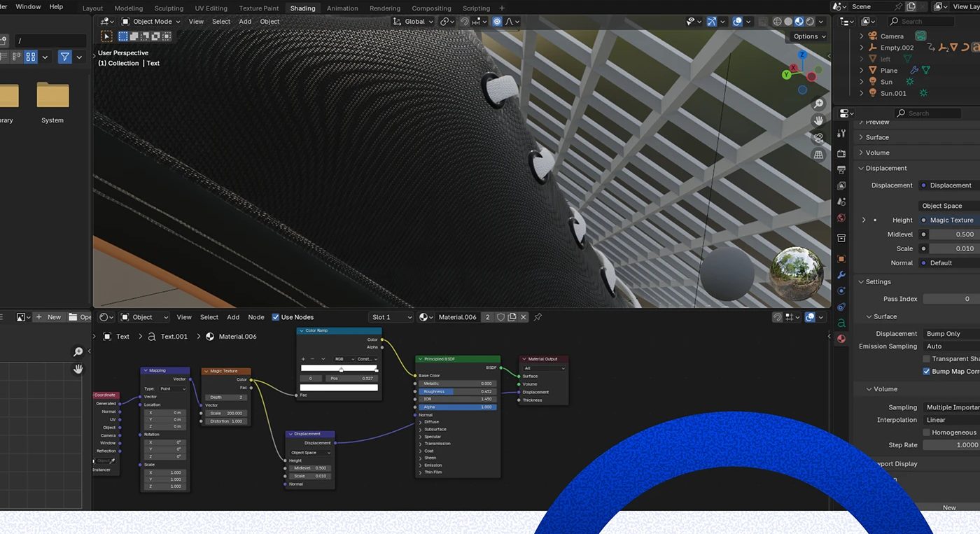Toggle the Homogeneous volume checkbox

(927, 433)
